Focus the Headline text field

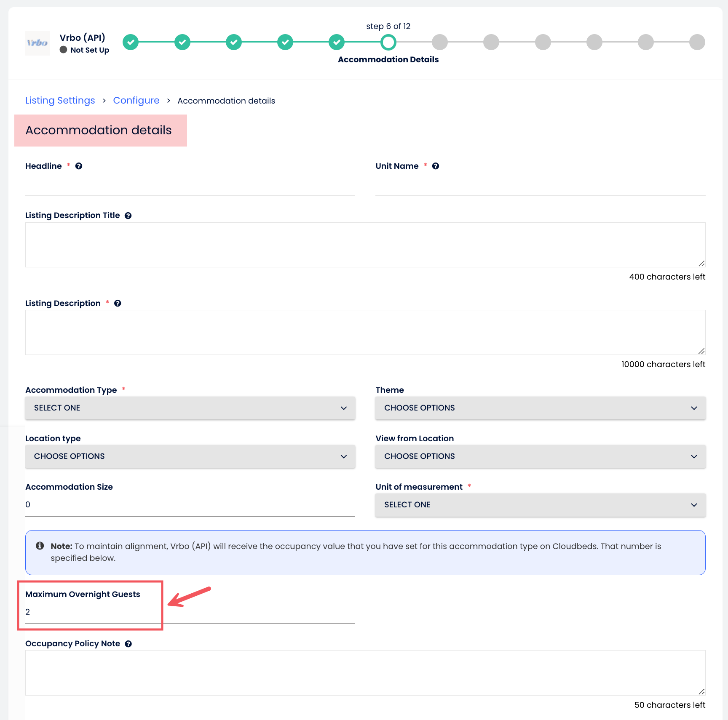pyautogui.click(x=190, y=186)
